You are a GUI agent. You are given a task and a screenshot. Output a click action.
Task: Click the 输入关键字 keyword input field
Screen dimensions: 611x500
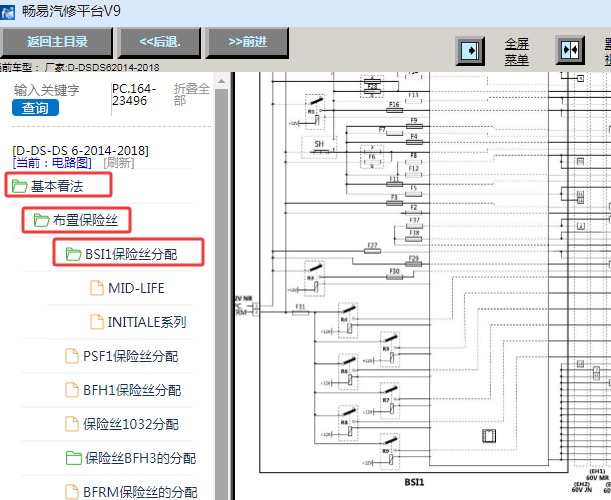coord(46,90)
